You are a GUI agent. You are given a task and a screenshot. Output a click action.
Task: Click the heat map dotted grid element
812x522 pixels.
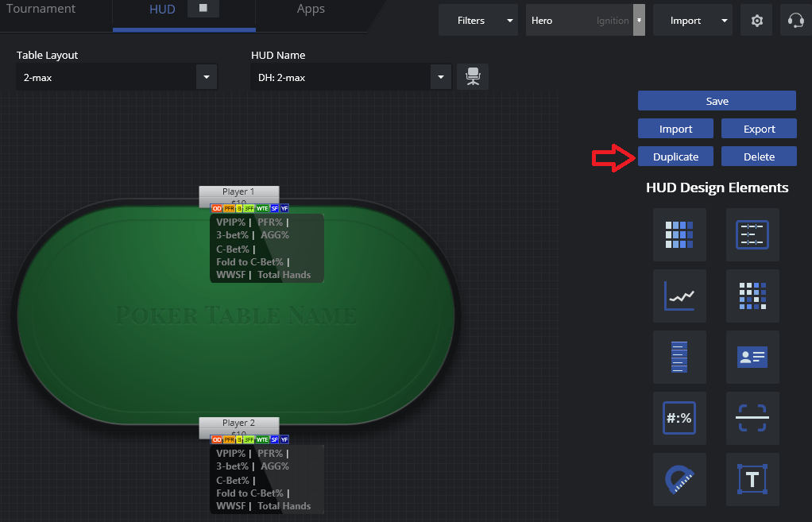752,296
